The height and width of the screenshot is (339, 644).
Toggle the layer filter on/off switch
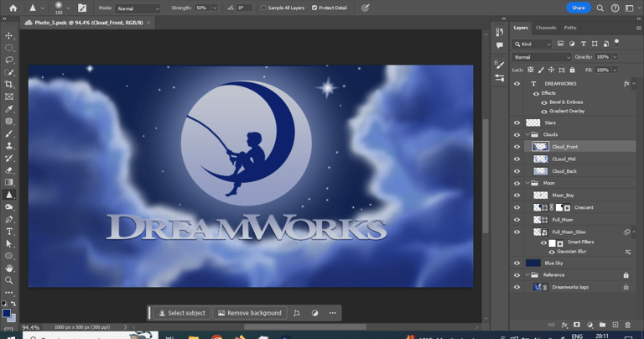point(616,42)
